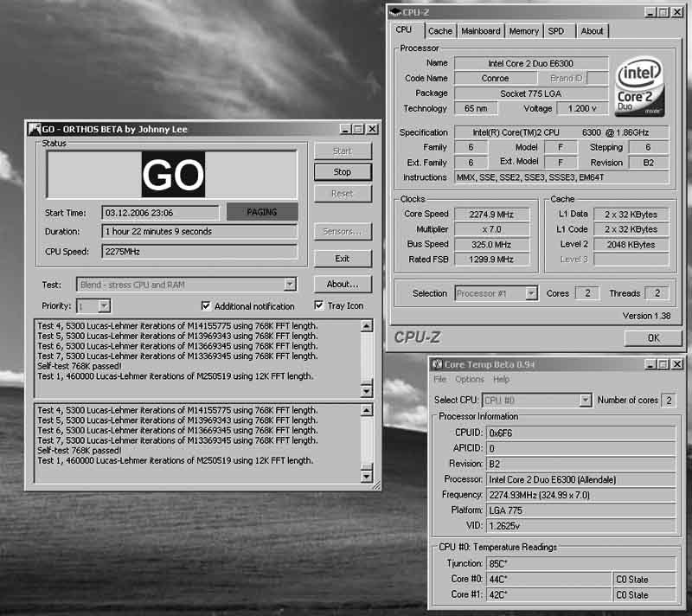Minimize the CPU-Z window
This screenshot has width=692, height=616.
[650, 12]
